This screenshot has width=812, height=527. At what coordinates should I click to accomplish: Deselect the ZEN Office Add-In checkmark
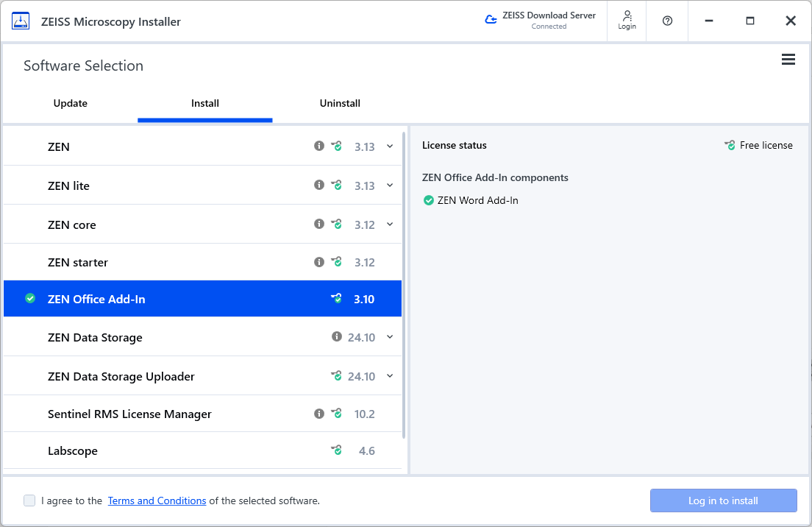pos(30,299)
